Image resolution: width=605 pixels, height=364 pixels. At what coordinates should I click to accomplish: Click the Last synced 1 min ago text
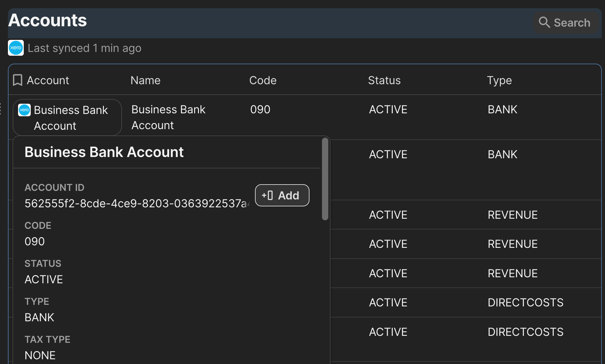point(84,48)
